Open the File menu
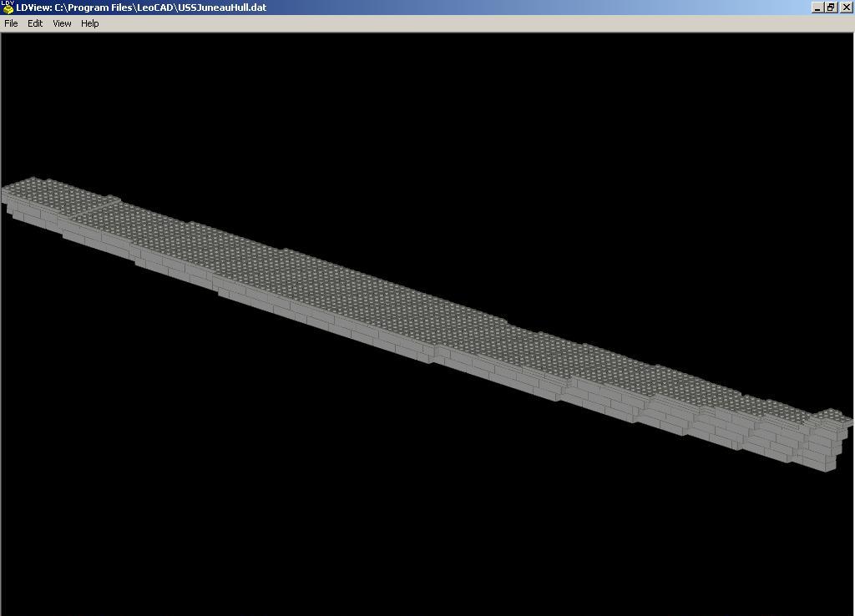855x616 pixels. (x=11, y=23)
